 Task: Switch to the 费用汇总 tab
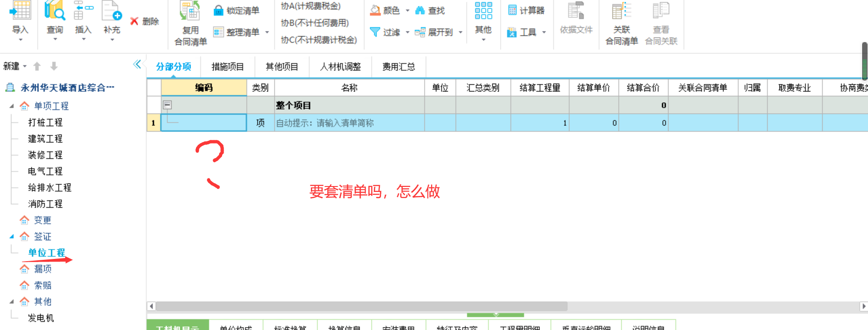tap(398, 67)
